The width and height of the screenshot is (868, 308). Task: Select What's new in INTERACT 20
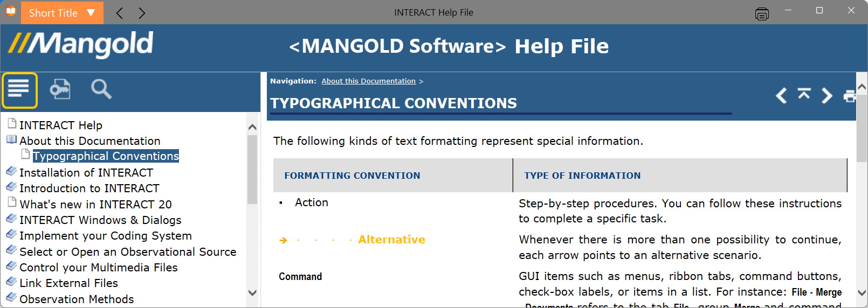click(95, 204)
